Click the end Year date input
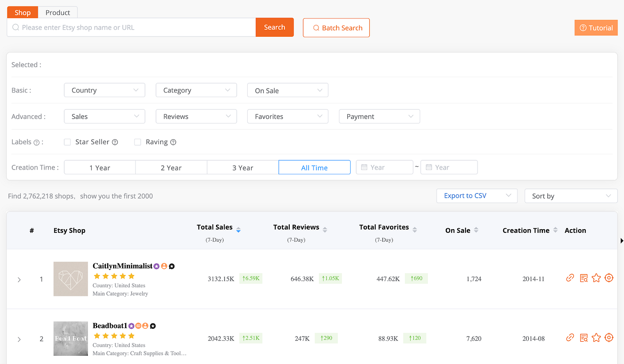This screenshot has height=364, width=624. tap(449, 167)
